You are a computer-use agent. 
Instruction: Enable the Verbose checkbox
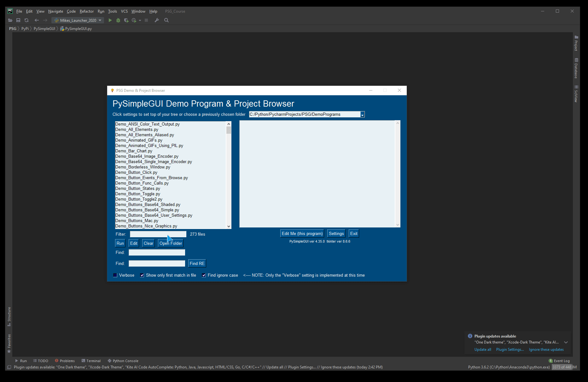point(115,275)
